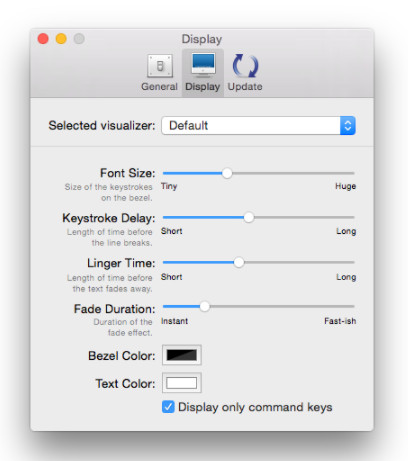This screenshot has width=408, height=461.
Task: Click the Selected visualizer label
Action: pos(102,126)
